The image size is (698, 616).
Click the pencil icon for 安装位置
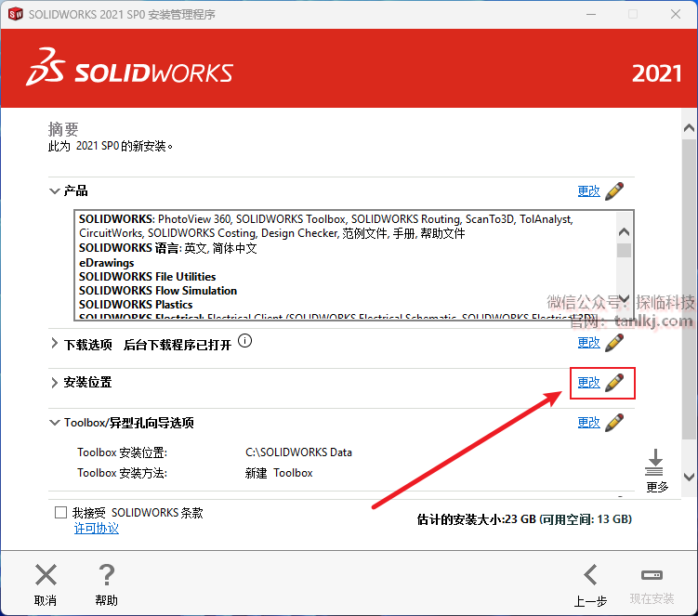614,383
